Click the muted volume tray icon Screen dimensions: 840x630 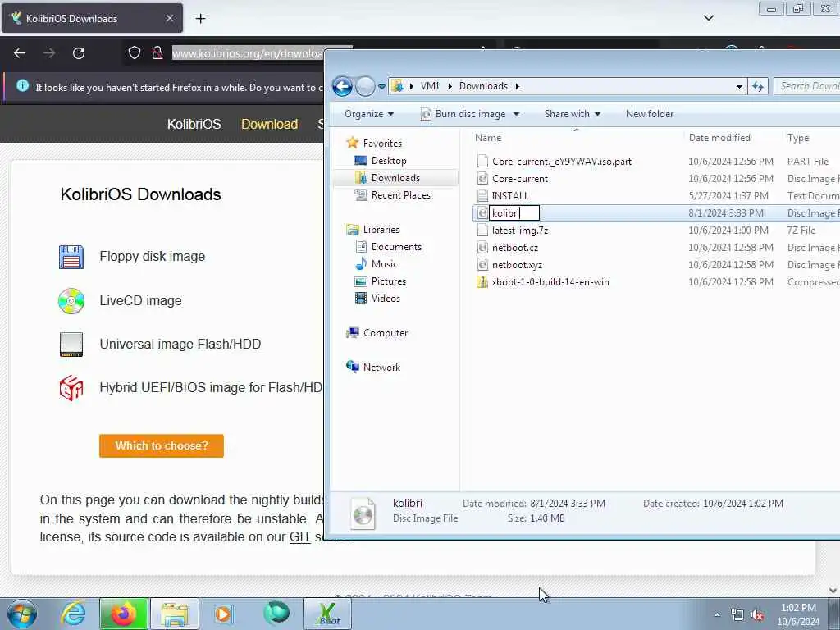click(757, 615)
